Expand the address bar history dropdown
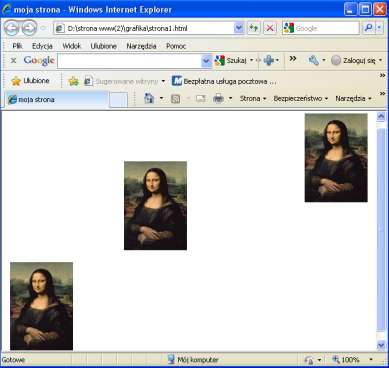389x368 pixels. click(239, 28)
